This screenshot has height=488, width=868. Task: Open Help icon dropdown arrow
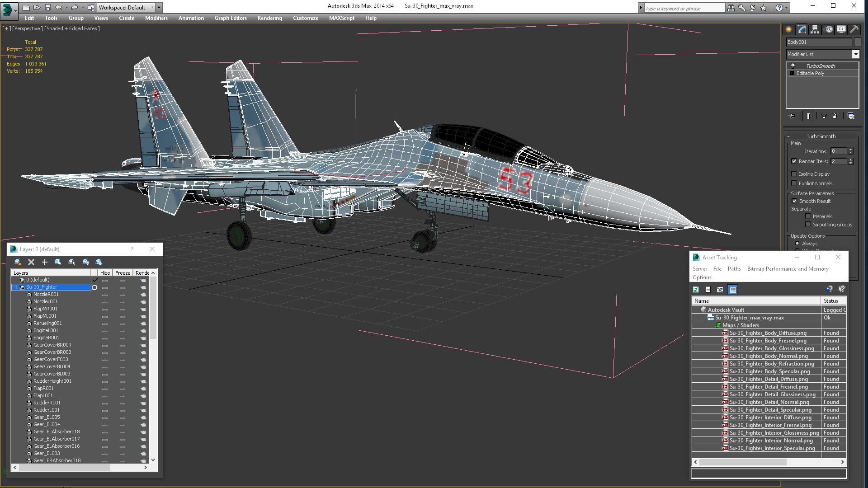[786, 8]
